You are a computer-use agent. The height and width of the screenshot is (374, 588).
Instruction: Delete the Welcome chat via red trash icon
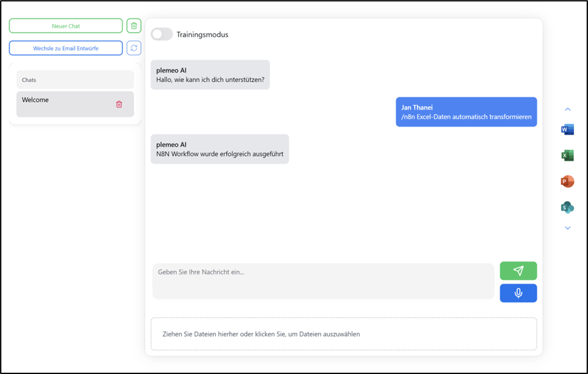pyautogui.click(x=119, y=104)
